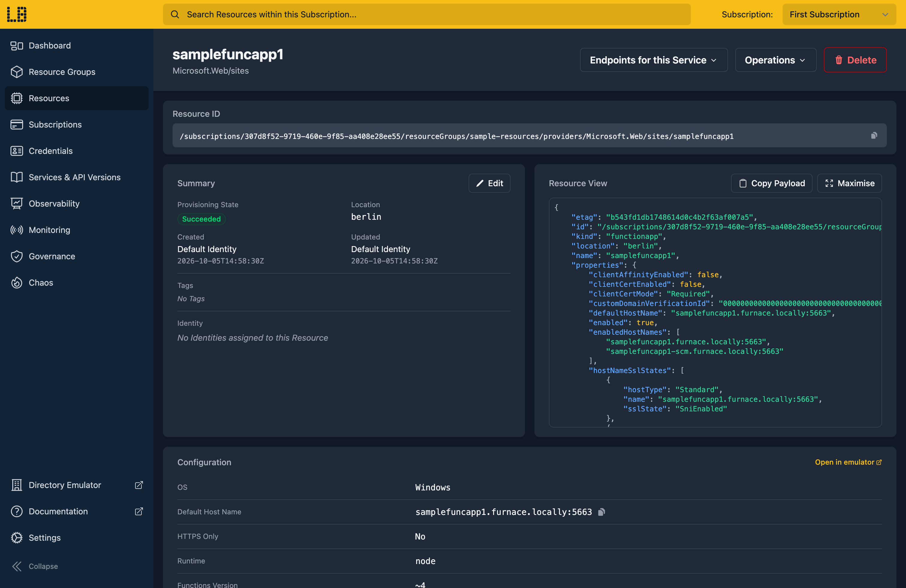Open the Subscription dropdown selector
The width and height of the screenshot is (906, 588).
(x=839, y=14)
